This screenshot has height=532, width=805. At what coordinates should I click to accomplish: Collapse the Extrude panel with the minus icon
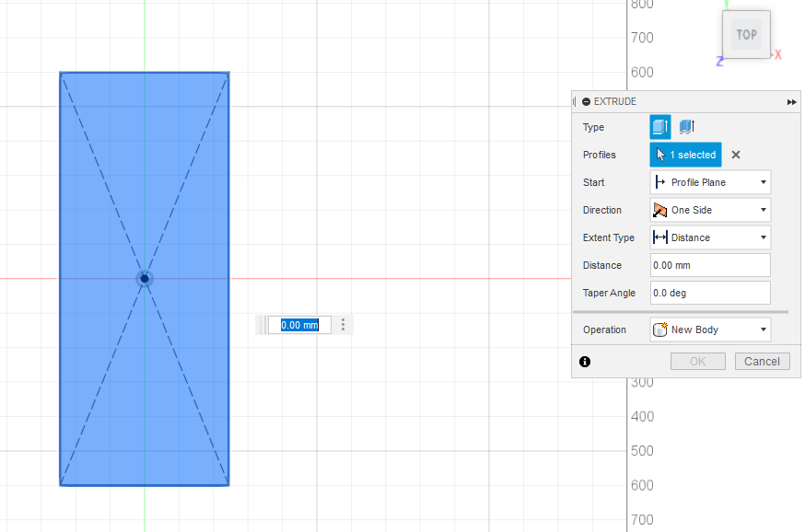587,101
